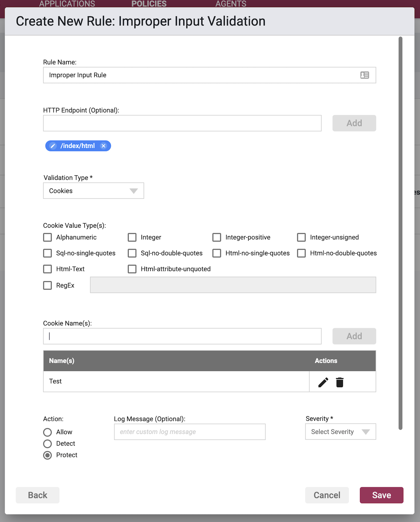Focus the custom log message field
The width and height of the screenshot is (420, 522).
tap(190, 432)
